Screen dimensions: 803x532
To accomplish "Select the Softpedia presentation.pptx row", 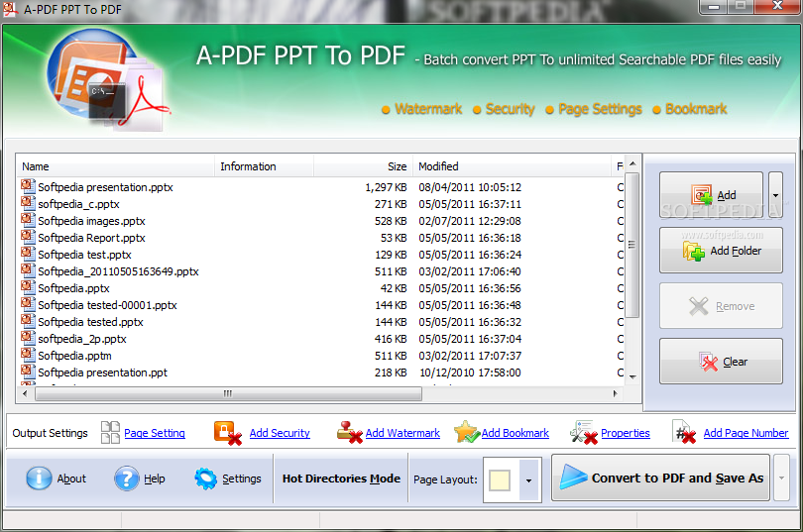I will point(321,187).
